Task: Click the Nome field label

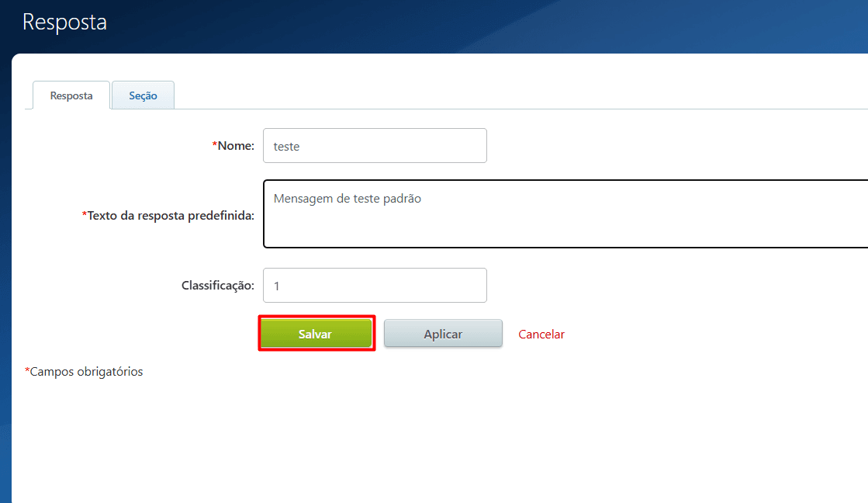Action: pyautogui.click(x=236, y=146)
